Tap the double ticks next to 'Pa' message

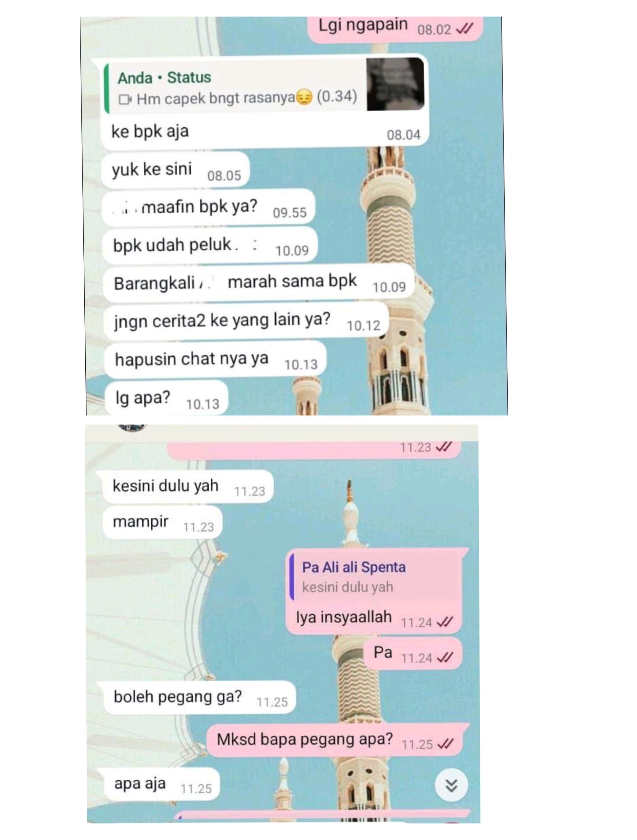coord(444,657)
